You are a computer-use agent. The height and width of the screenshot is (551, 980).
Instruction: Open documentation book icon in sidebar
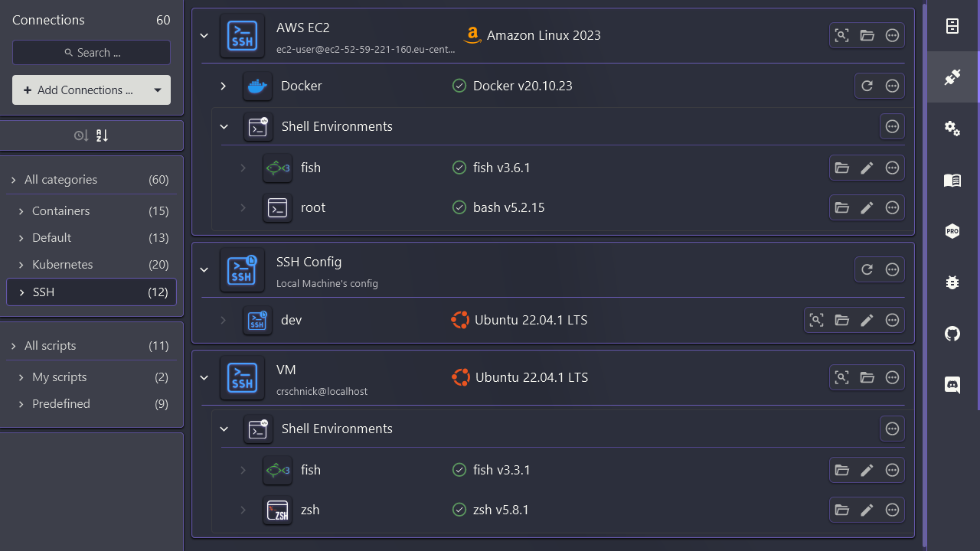(x=952, y=180)
